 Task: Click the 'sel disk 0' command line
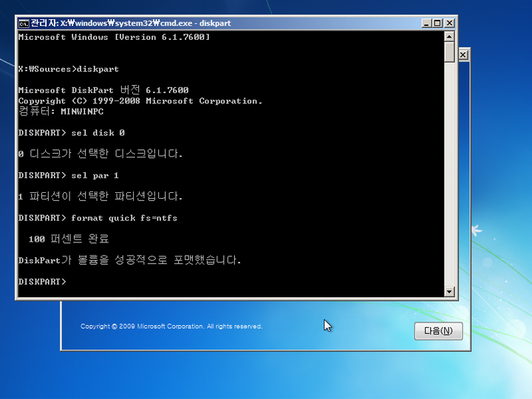pos(72,133)
